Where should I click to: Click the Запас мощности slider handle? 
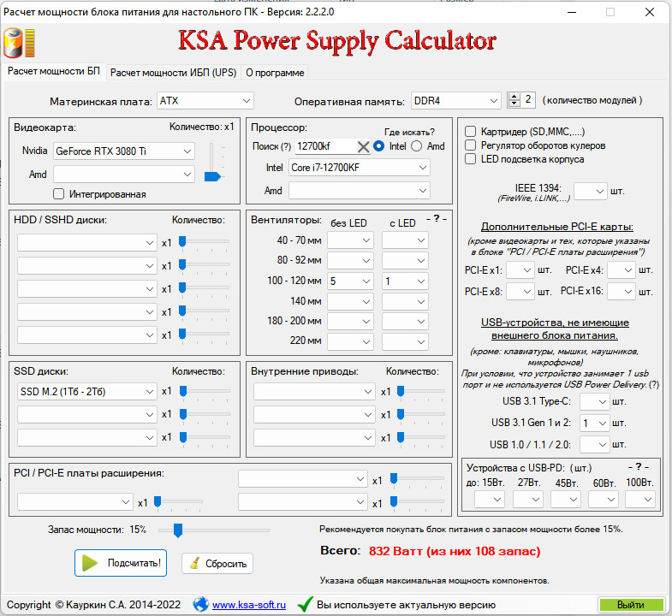point(177,530)
